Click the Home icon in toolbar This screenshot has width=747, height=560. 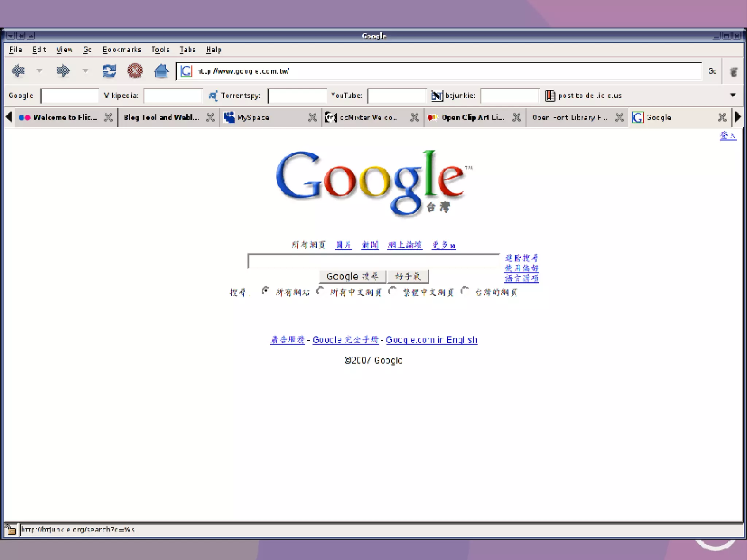coord(161,71)
